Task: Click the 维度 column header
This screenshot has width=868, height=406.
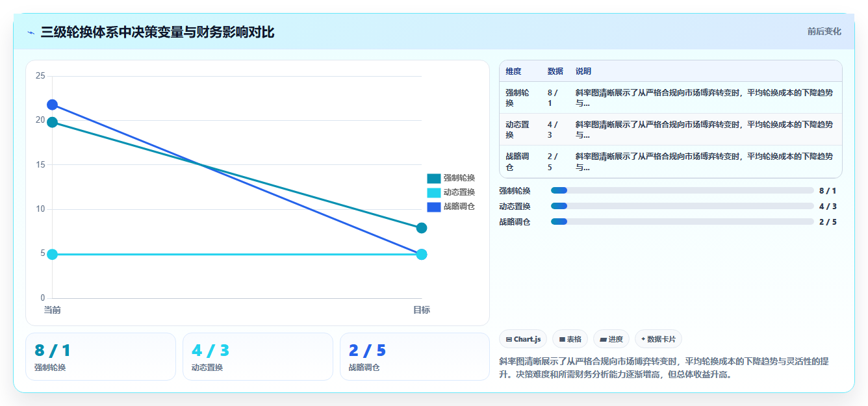Action: (x=513, y=71)
